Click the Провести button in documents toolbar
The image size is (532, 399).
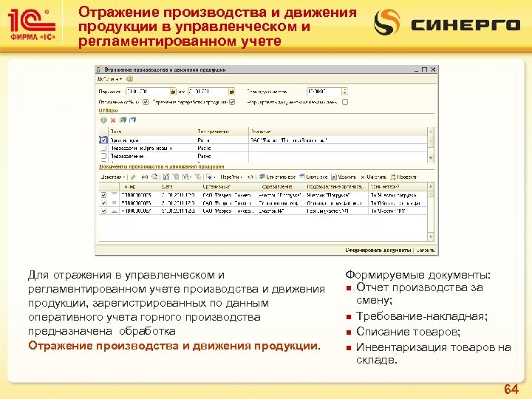point(403,177)
